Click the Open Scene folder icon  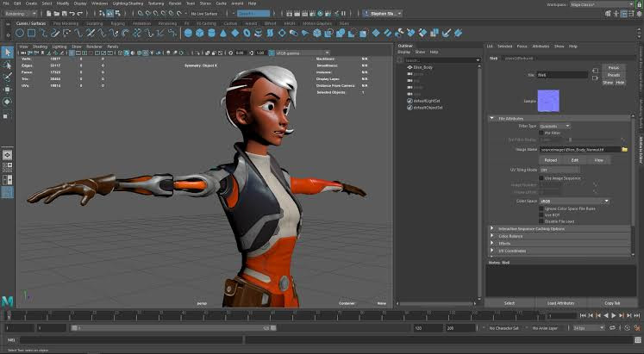(57, 14)
